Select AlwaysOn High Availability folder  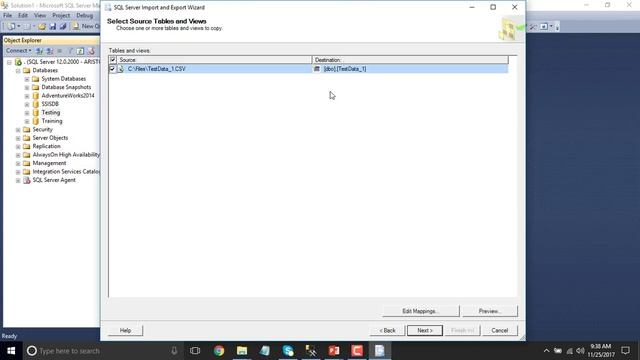[x=66, y=155]
